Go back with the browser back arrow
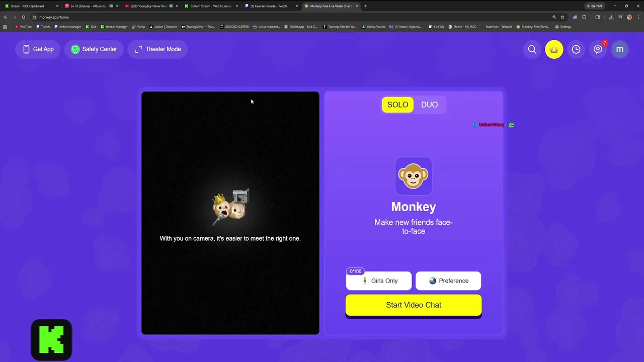Image resolution: width=644 pixels, height=362 pixels. pos(6,17)
